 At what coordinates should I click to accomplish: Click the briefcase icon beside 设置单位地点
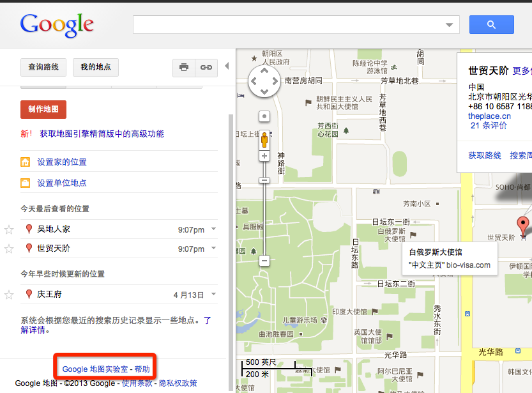click(x=26, y=183)
